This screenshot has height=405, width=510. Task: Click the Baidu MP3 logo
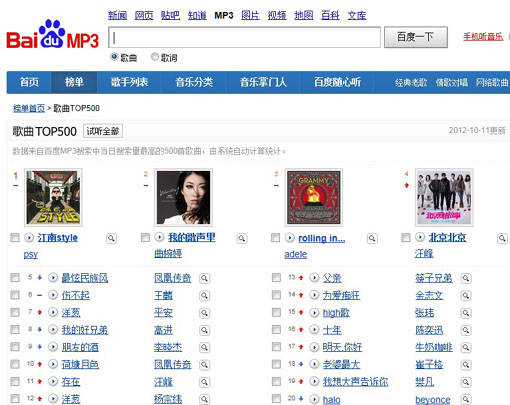[52, 35]
